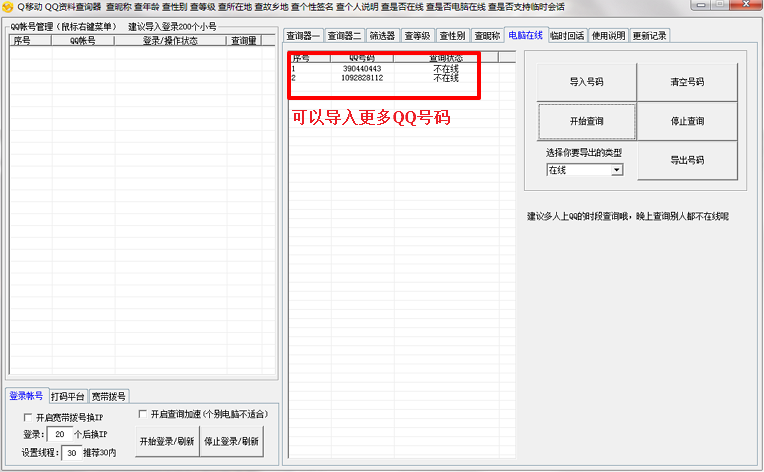Click the 导出号码 button
This screenshot has width=764, height=472.
coord(687,160)
